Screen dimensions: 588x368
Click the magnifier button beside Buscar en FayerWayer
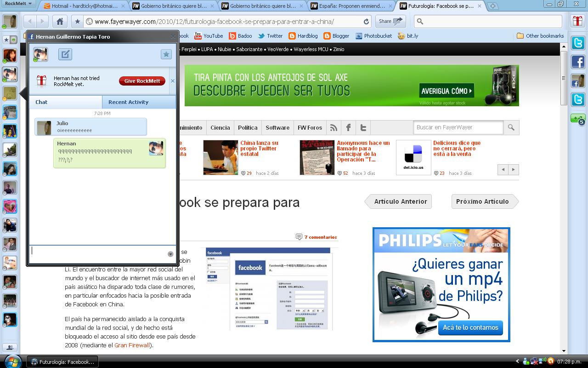(511, 127)
